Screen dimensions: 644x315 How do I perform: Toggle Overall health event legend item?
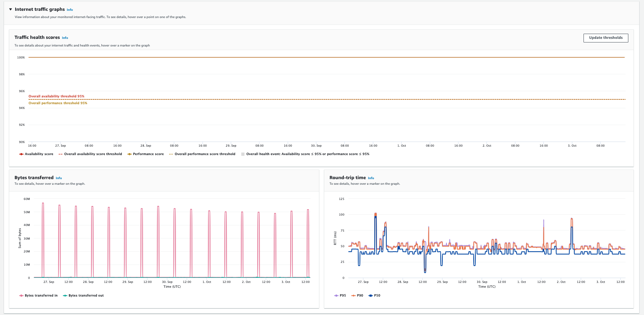pyautogui.click(x=307, y=154)
